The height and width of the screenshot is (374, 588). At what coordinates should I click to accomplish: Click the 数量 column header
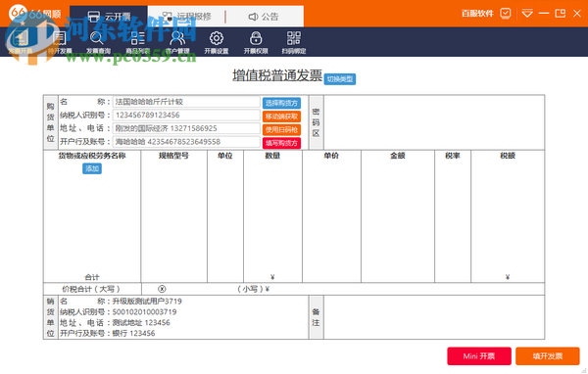point(272,156)
